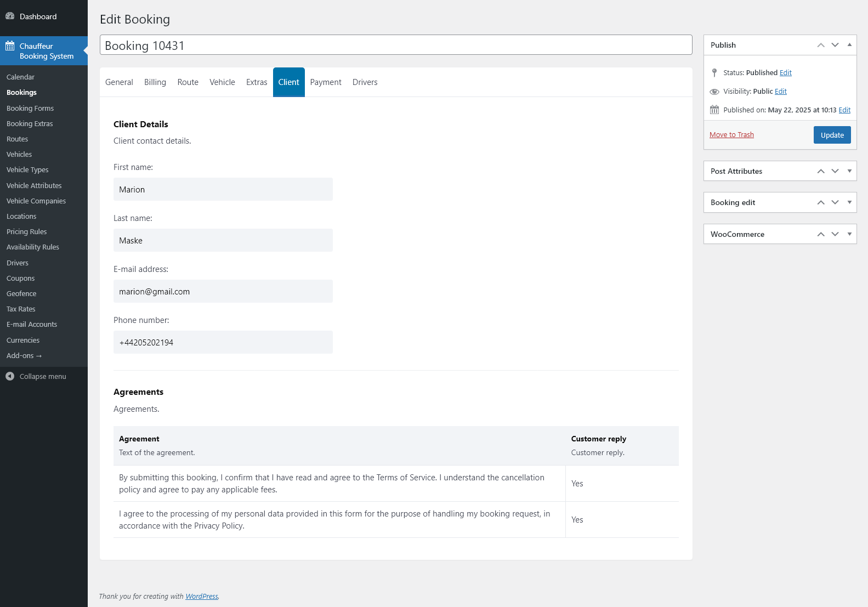Move the Publish panel down
The height and width of the screenshot is (607, 868).
click(835, 45)
